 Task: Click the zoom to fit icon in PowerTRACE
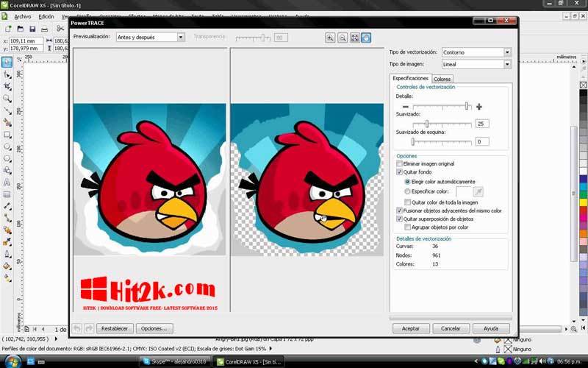[354, 38]
